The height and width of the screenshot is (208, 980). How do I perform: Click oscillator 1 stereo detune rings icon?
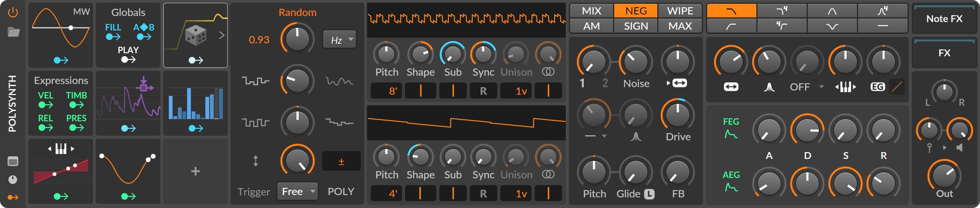click(548, 72)
